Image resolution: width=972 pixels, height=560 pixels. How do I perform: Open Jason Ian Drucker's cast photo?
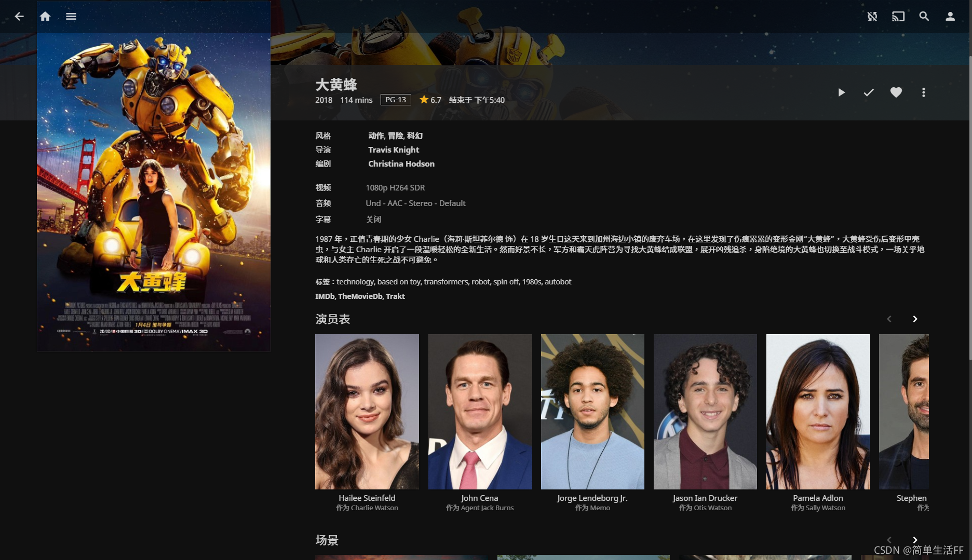(x=705, y=412)
